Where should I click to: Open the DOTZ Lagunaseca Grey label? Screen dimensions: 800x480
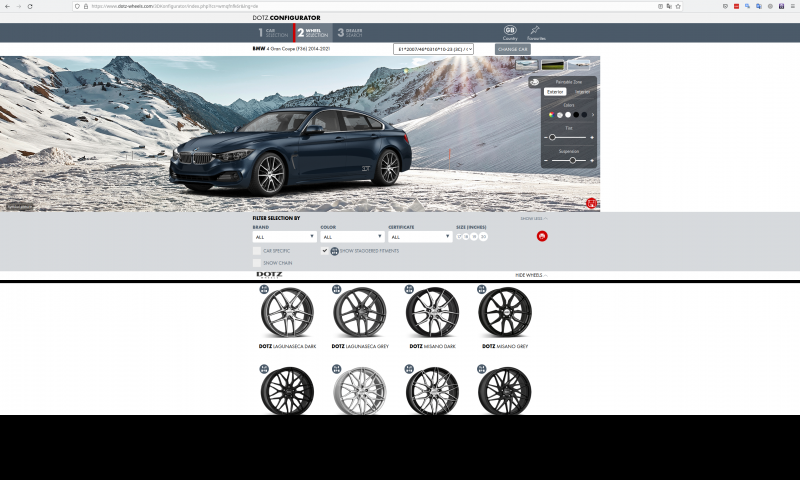[360, 346]
